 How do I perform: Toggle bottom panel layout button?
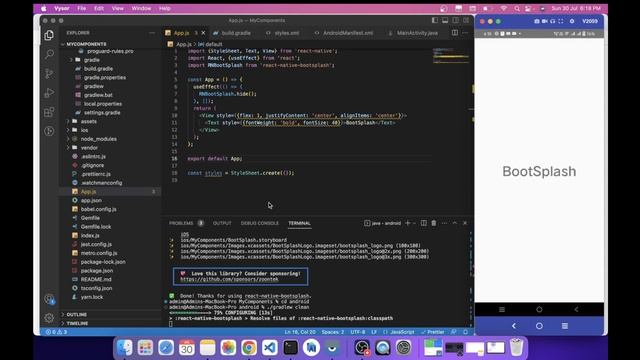[x=445, y=20]
